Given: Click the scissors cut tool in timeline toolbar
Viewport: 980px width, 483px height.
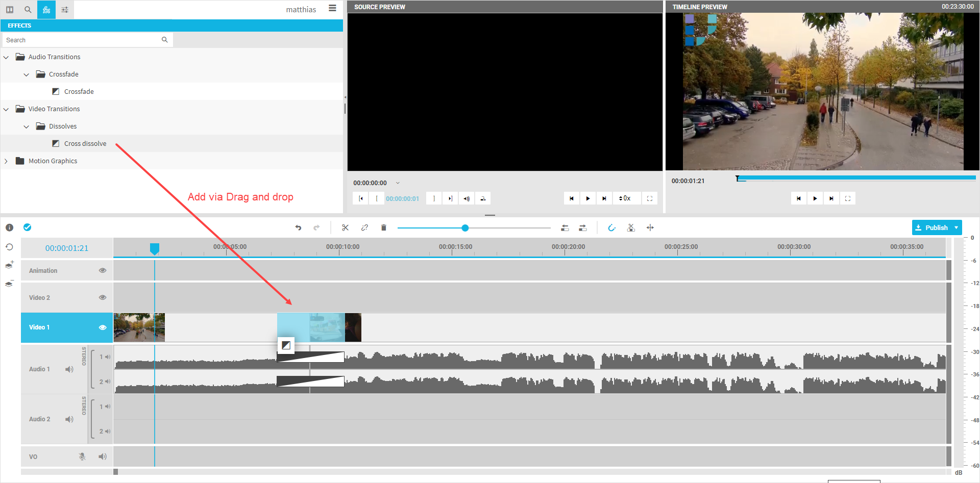Looking at the screenshot, I should pyautogui.click(x=346, y=228).
